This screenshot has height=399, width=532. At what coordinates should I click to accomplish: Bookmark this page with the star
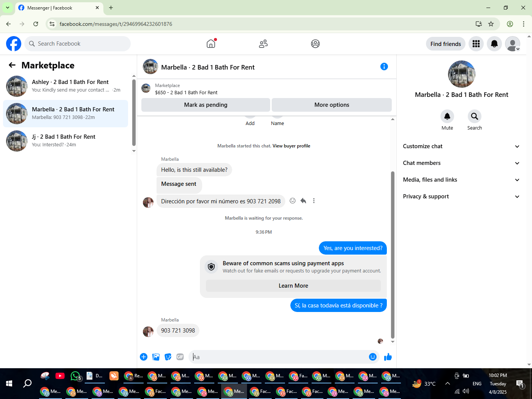(491, 24)
